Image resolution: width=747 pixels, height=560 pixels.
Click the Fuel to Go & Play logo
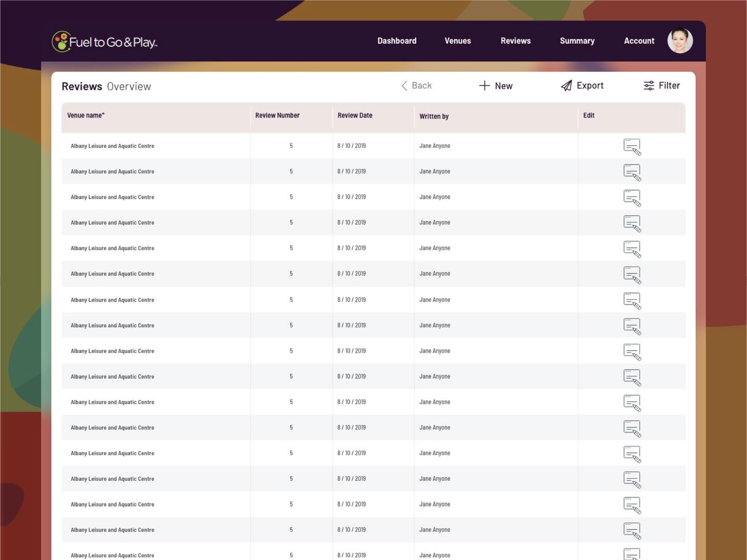coord(104,41)
